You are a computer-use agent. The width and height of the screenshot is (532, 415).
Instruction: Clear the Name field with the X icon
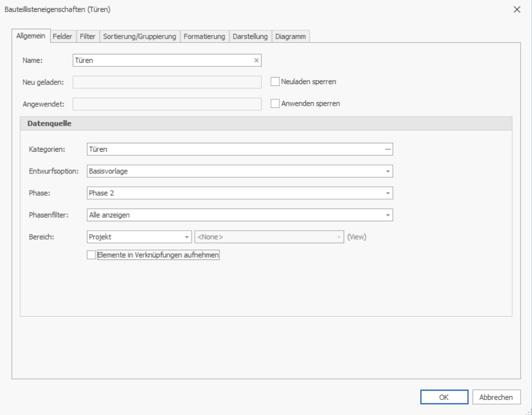click(x=256, y=60)
